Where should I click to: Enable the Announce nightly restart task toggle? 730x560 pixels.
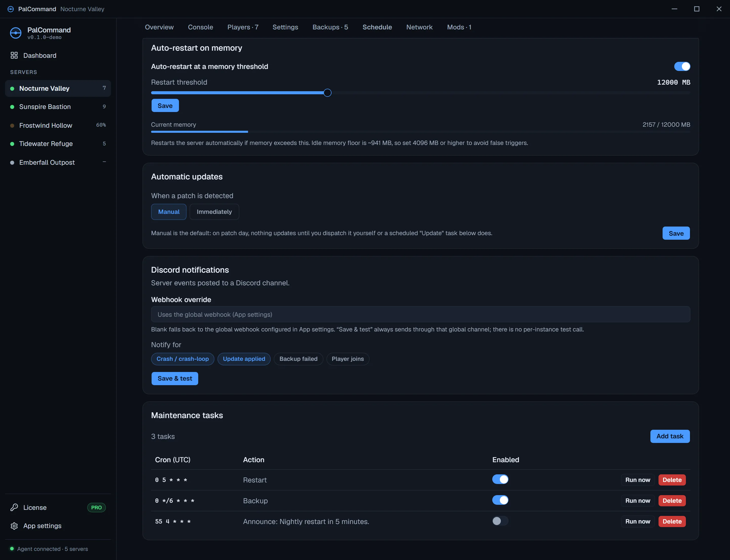pos(500,521)
